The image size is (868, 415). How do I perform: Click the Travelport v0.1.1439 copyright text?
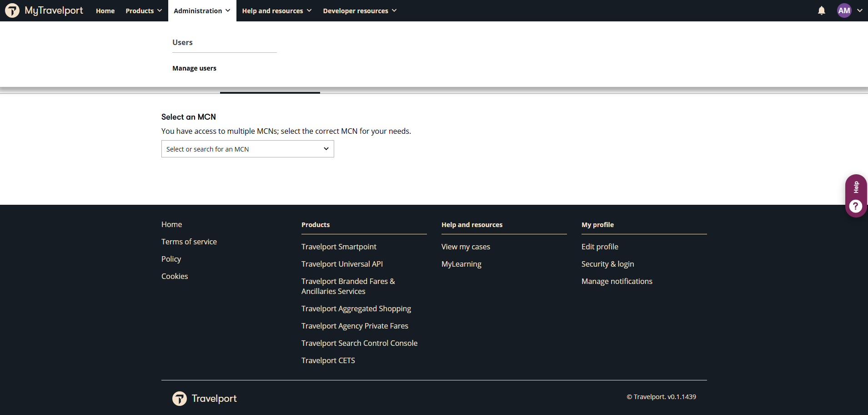(661, 397)
